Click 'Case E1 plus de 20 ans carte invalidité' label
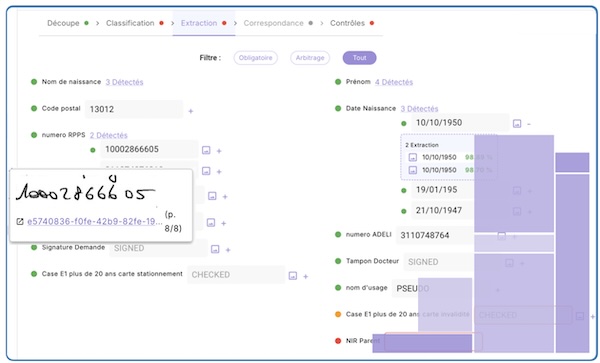600x363 pixels. coord(407,314)
